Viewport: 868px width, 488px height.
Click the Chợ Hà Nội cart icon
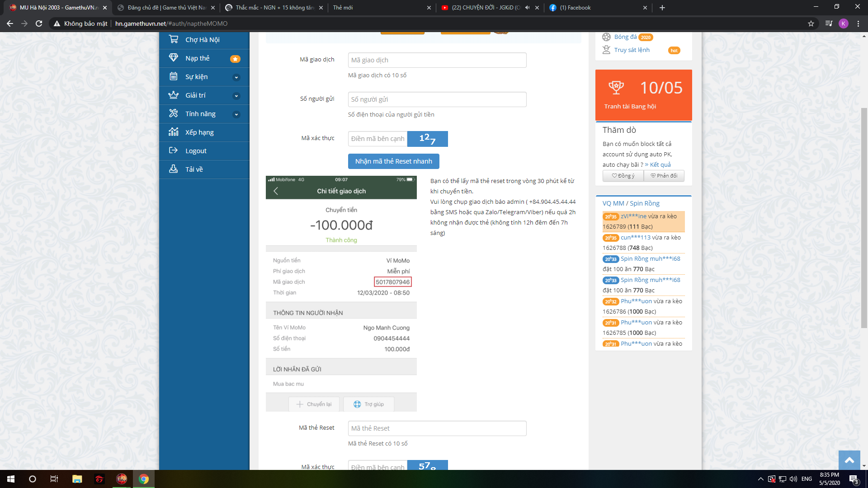click(x=173, y=39)
